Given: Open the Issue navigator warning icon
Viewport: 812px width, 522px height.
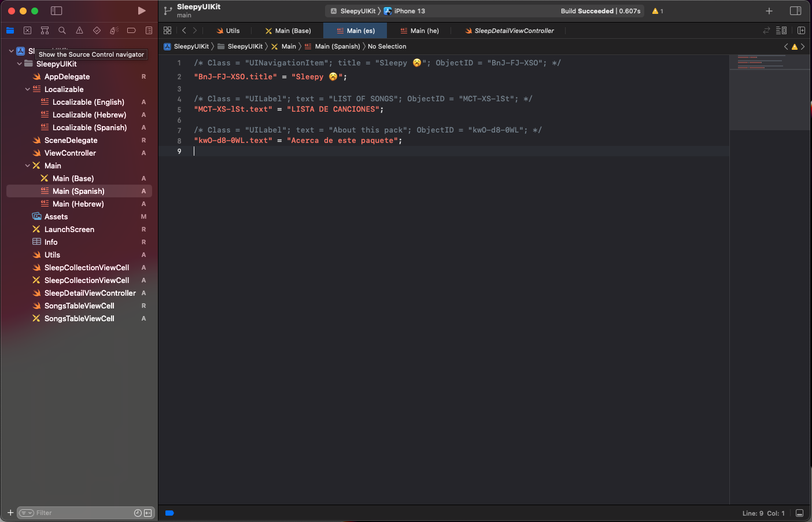Looking at the screenshot, I should (79, 31).
